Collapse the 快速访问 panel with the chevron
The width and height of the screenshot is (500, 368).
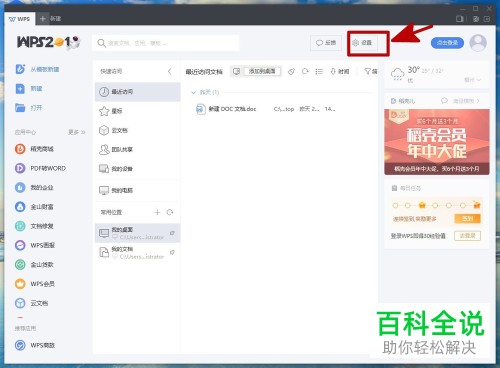[x=170, y=71]
